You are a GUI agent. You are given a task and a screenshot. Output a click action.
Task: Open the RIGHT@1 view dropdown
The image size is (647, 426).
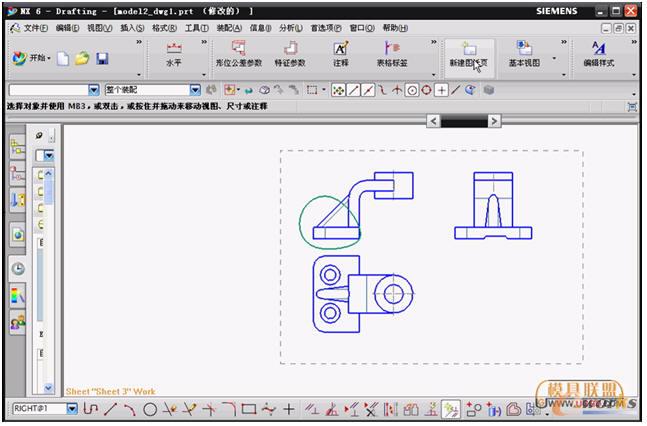pyautogui.click(x=72, y=409)
